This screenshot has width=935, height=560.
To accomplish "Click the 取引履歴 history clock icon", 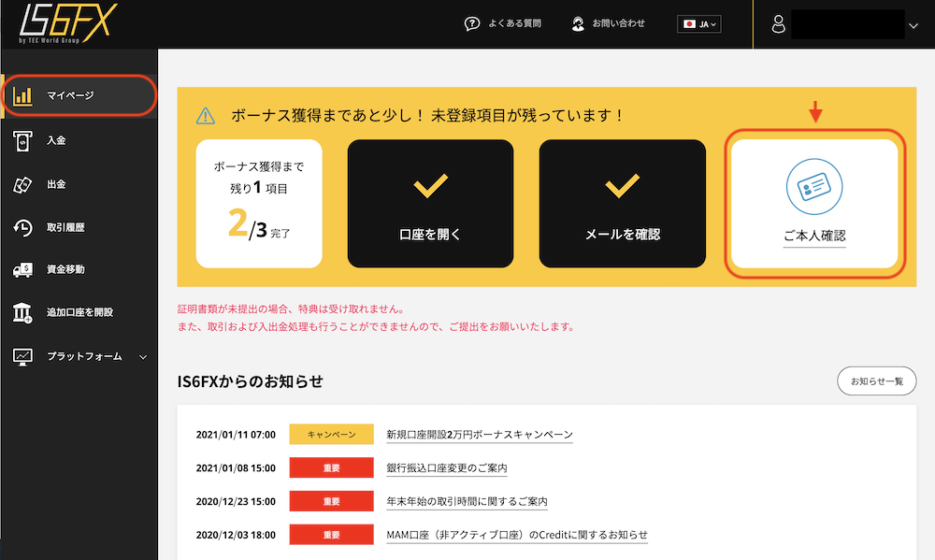I will 22,228.
